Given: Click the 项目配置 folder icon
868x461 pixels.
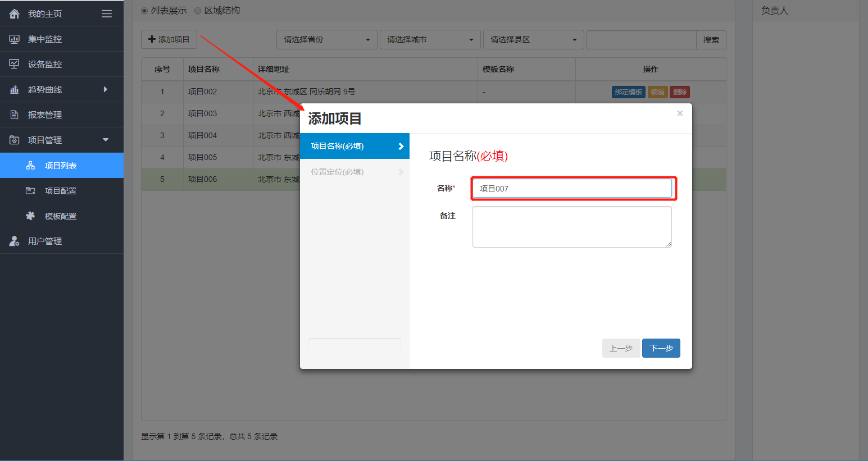Looking at the screenshot, I should click(x=30, y=190).
